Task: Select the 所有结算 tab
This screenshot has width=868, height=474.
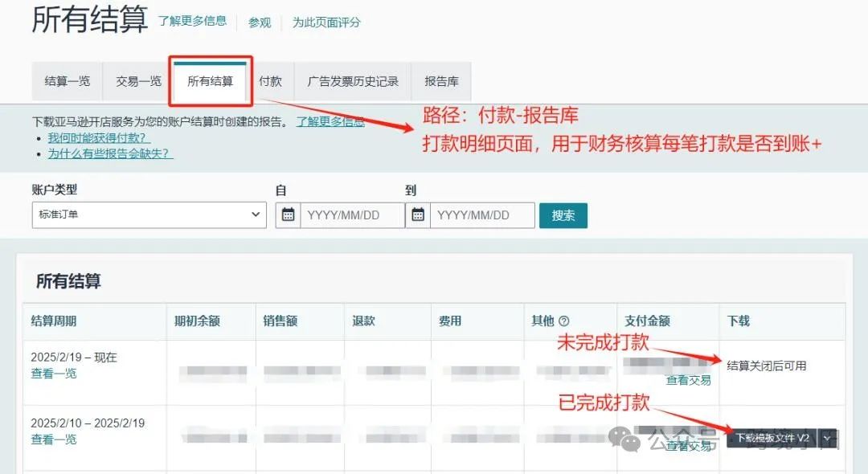Action: point(210,81)
